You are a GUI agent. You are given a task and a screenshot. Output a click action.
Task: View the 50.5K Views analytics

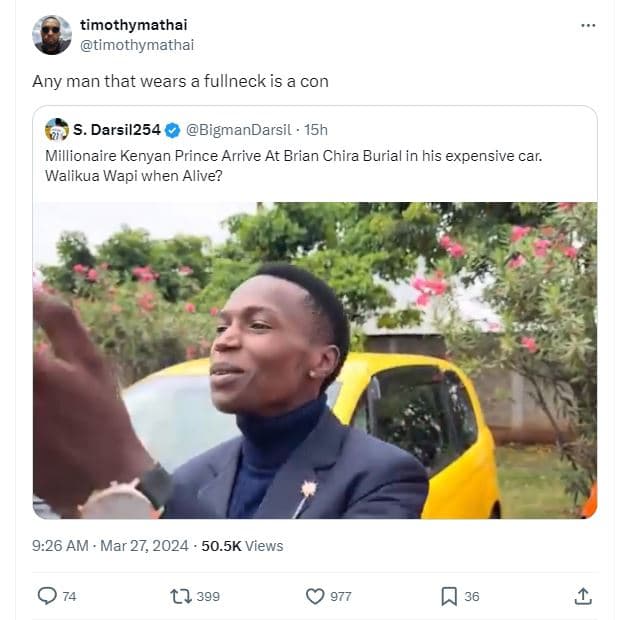[x=242, y=546]
